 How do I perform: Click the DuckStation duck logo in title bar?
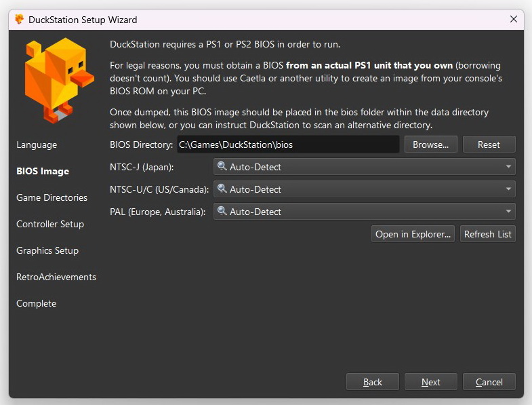pos(20,20)
